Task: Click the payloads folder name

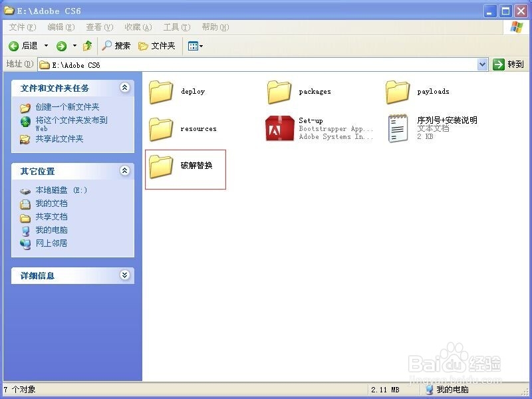Action: [434, 92]
